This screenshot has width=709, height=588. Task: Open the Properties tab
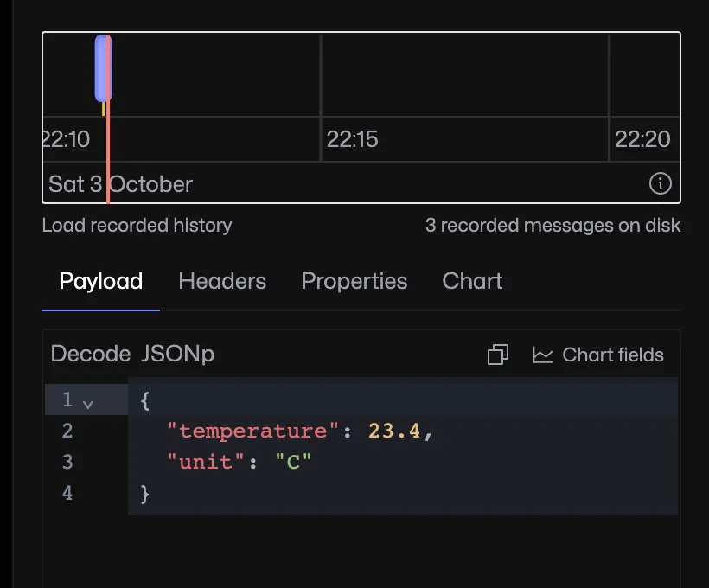click(354, 281)
